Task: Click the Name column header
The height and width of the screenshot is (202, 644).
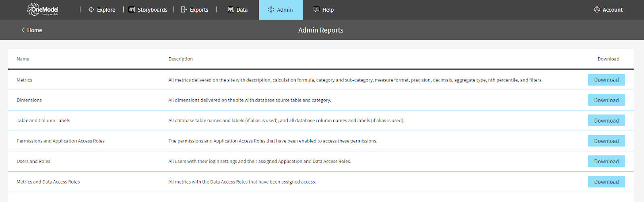Action: click(23, 59)
